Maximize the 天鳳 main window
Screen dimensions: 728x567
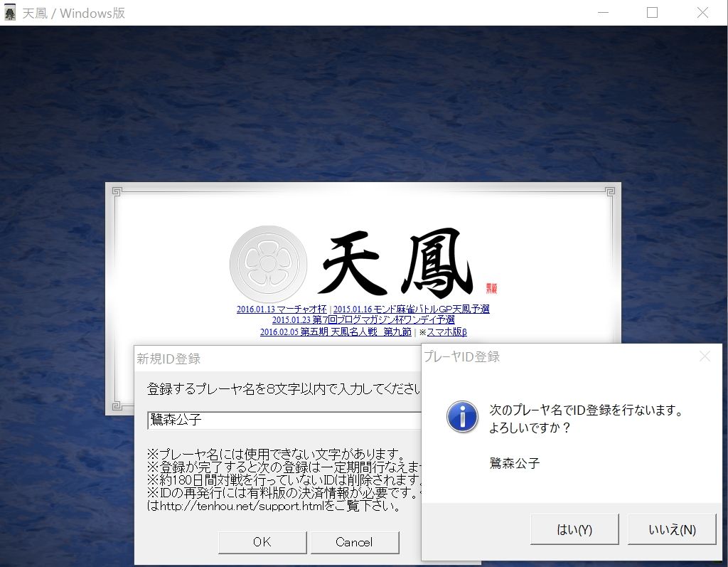[x=653, y=13]
